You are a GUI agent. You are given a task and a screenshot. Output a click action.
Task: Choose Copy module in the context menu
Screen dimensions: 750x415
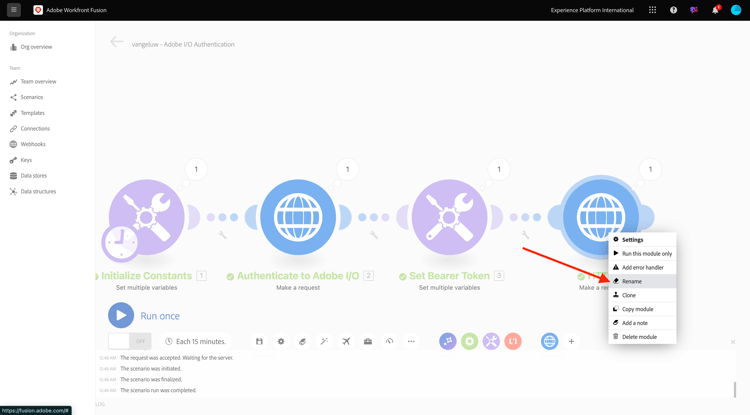(x=642, y=309)
